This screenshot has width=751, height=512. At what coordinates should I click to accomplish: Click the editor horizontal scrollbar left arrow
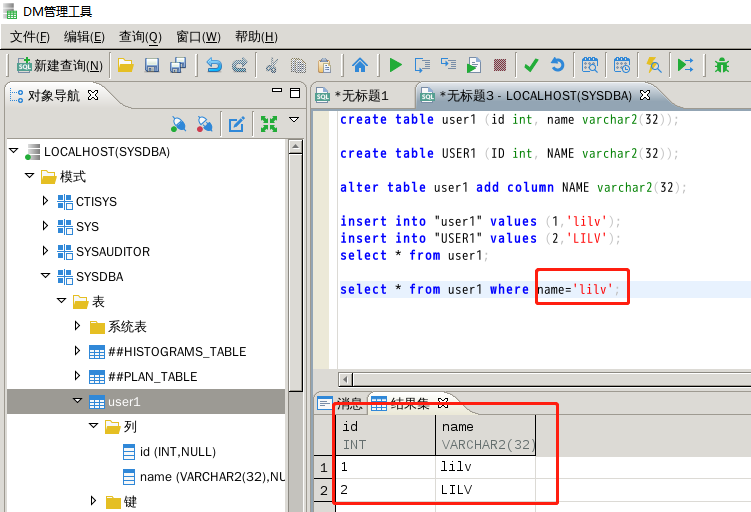point(345,380)
